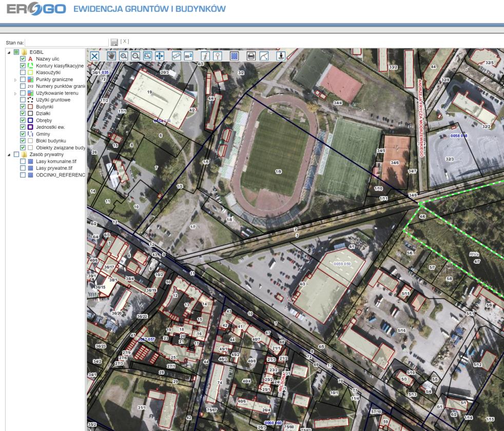The image size is (504, 431).
Task: Click the blue raster layer tool
Action: click(235, 56)
